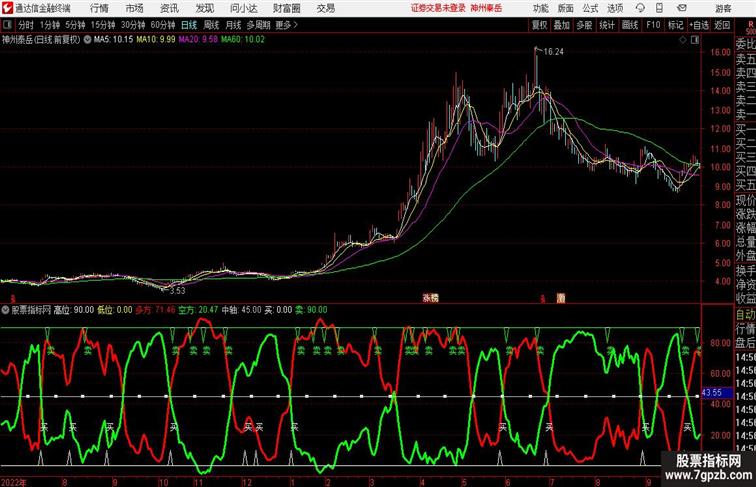Switch to the 分时 period tab
The width and height of the screenshot is (756, 487).
(26, 25)
